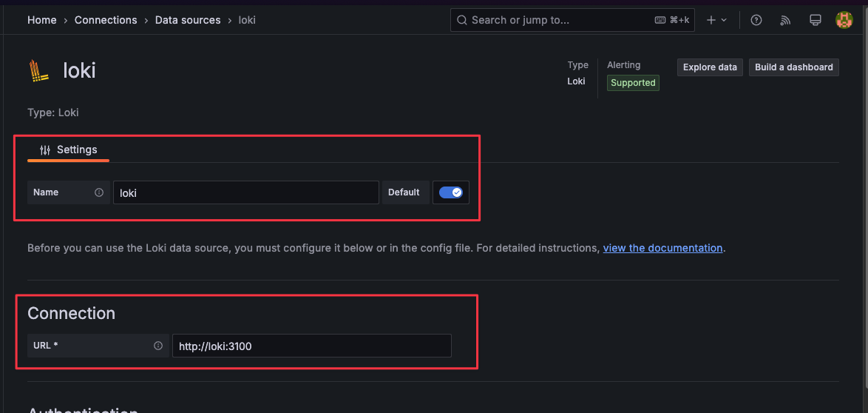The height and width of the screenshot is (413, 868).
Task: Click the search magnifier icon
Action: pyautogui.click(x=462, y=20)
